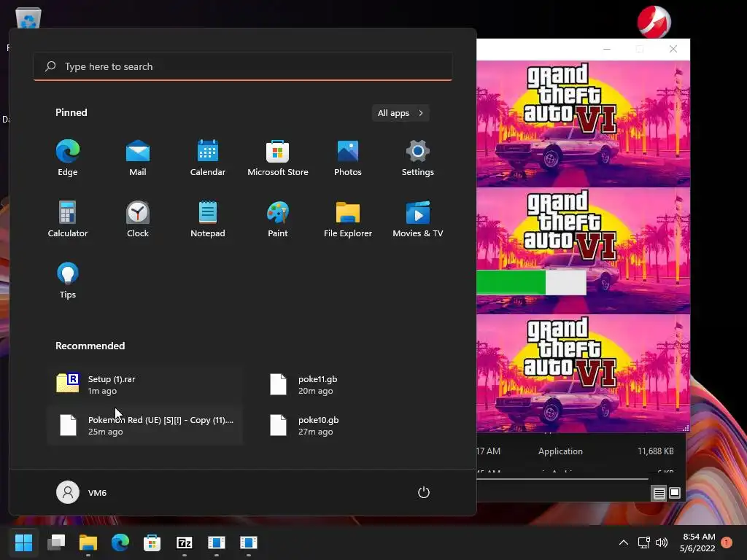Click the top Grand Theft Auto VI image
747x560 pixels.
pos(583,123)
